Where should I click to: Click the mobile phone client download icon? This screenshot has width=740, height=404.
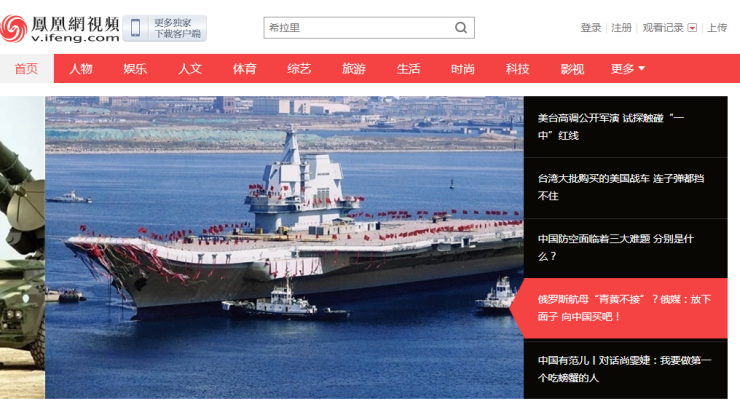click(135, 28)
